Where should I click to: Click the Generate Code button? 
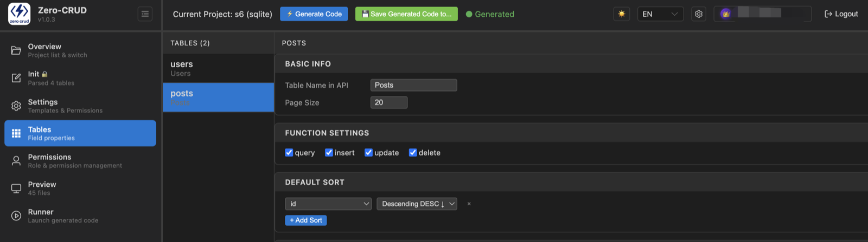tap(314, 14)
